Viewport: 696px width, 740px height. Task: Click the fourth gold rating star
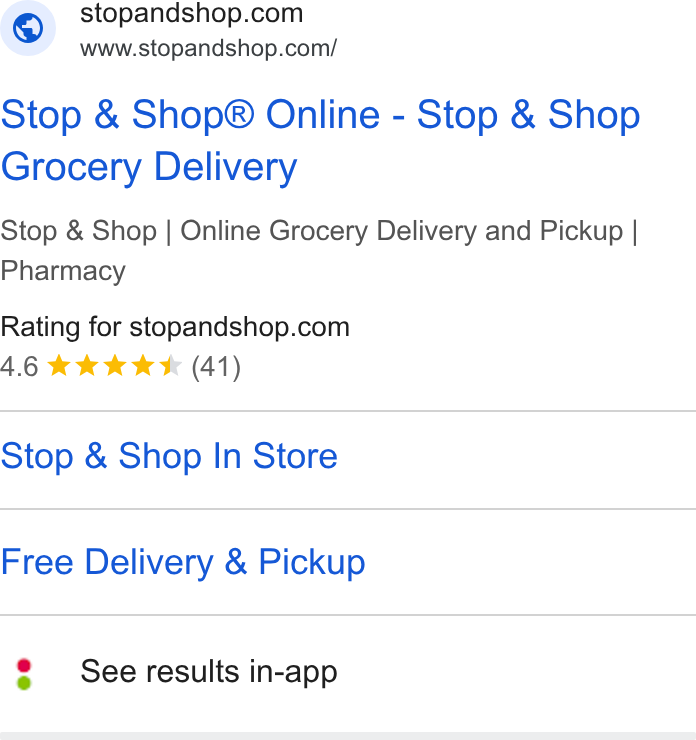point(143,366)
